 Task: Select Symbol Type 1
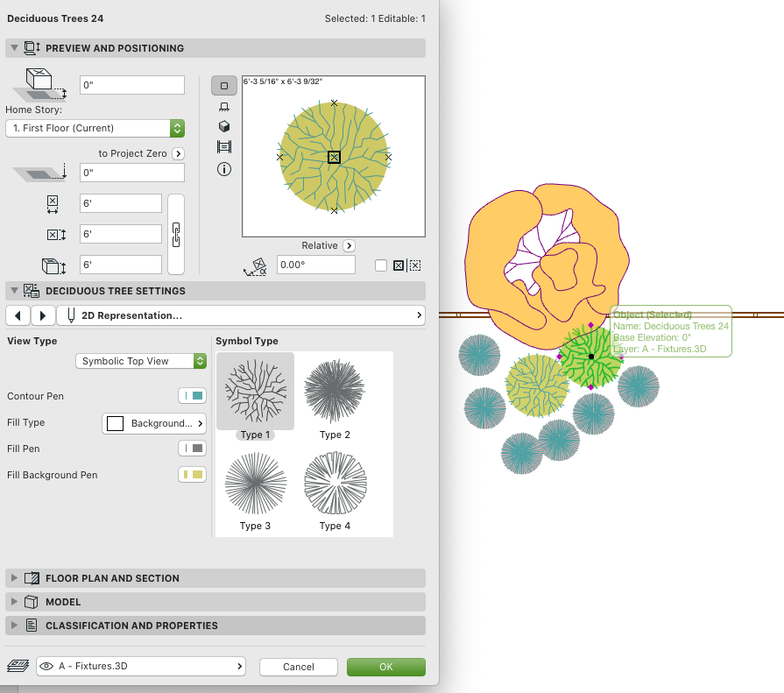point(255,397)
